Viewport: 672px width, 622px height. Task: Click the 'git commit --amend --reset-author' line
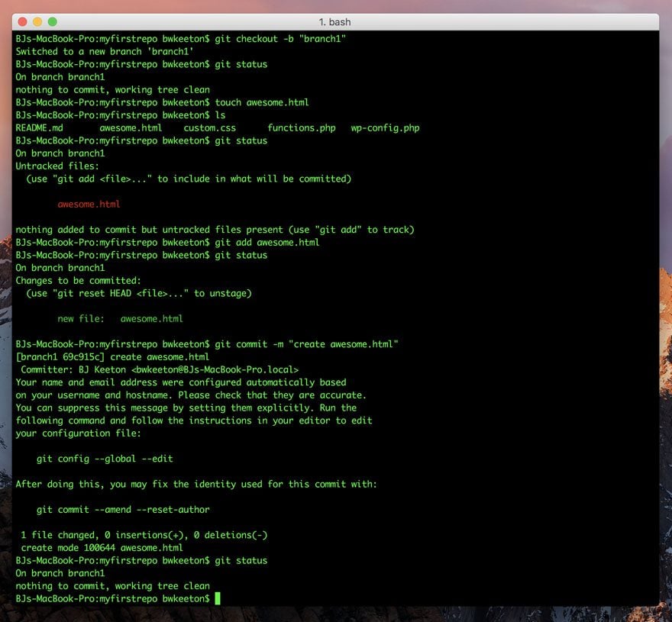pyautogui.click(x=123, y=510)
